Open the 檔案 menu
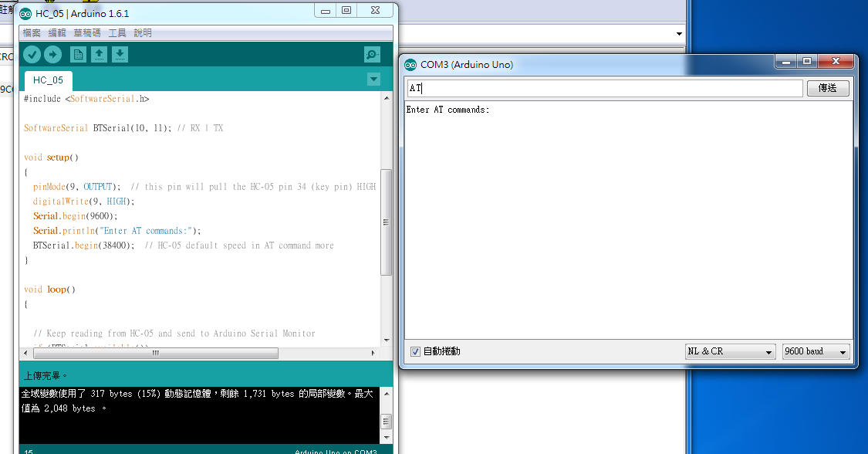The width and height of the screenshot is (868, 454). [32, 33]
